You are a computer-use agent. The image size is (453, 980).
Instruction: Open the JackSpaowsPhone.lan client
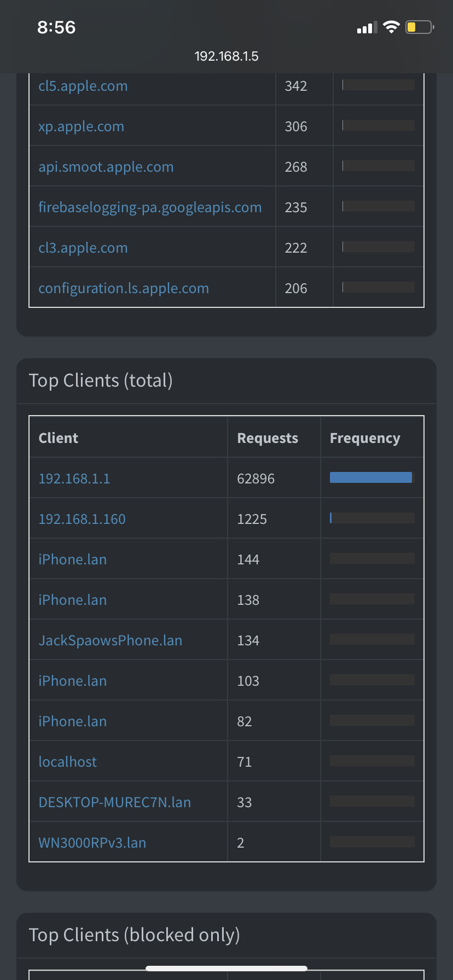point(111,641)
